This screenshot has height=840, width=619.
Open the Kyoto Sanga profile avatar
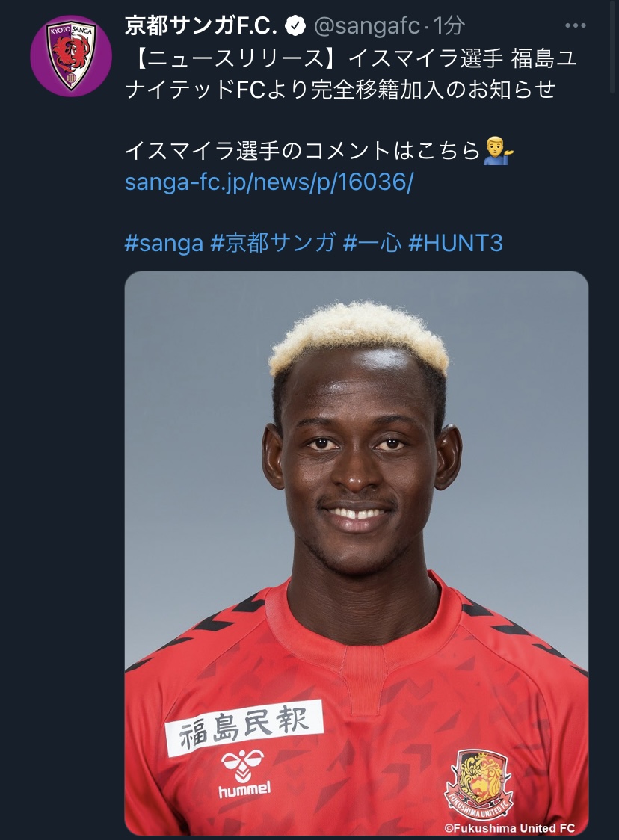[x=71, y=56]
